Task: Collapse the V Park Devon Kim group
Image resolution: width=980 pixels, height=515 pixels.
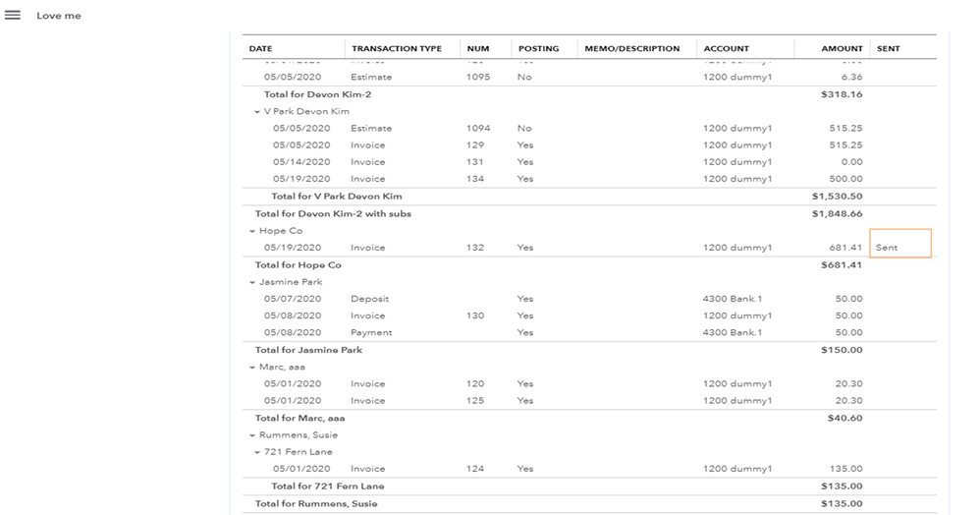Action: point(257,111)
